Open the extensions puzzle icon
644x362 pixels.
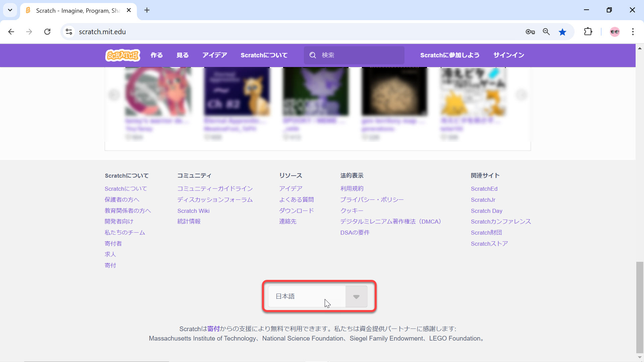588,32
